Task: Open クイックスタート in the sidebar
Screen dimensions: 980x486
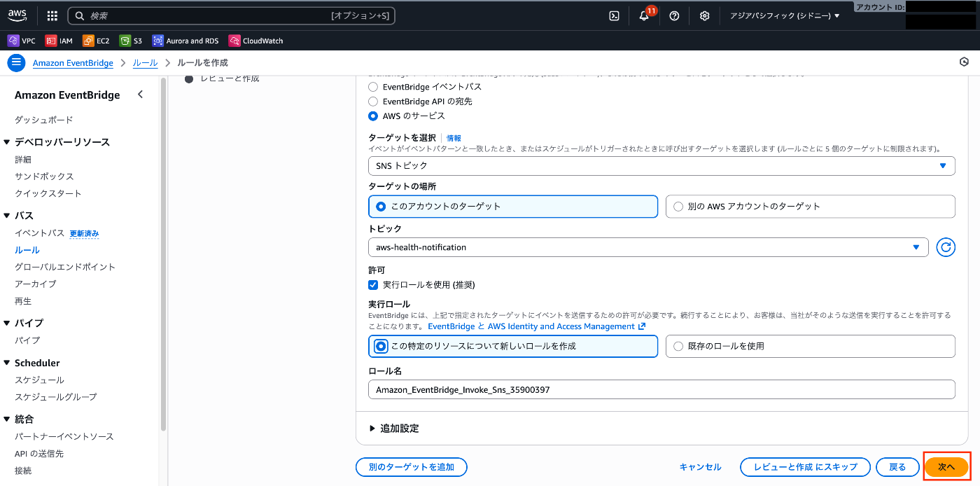Action: pyautogui.click(x=48, y=193)
